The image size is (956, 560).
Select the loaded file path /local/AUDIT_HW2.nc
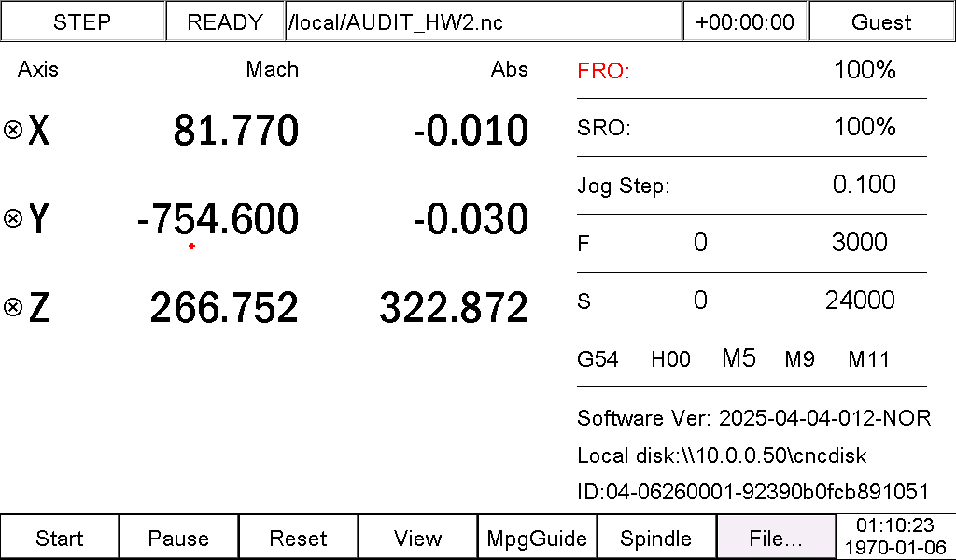click(x=484, y=21)
